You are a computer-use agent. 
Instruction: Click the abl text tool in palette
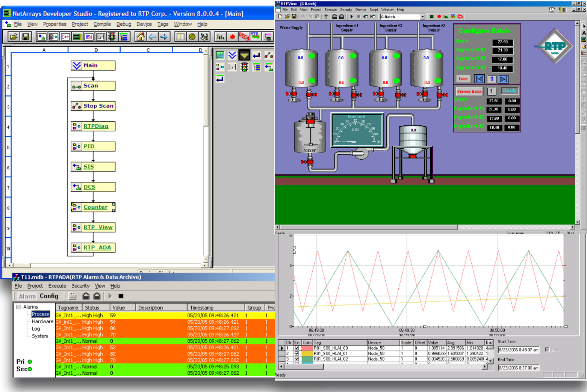point(220,56)
